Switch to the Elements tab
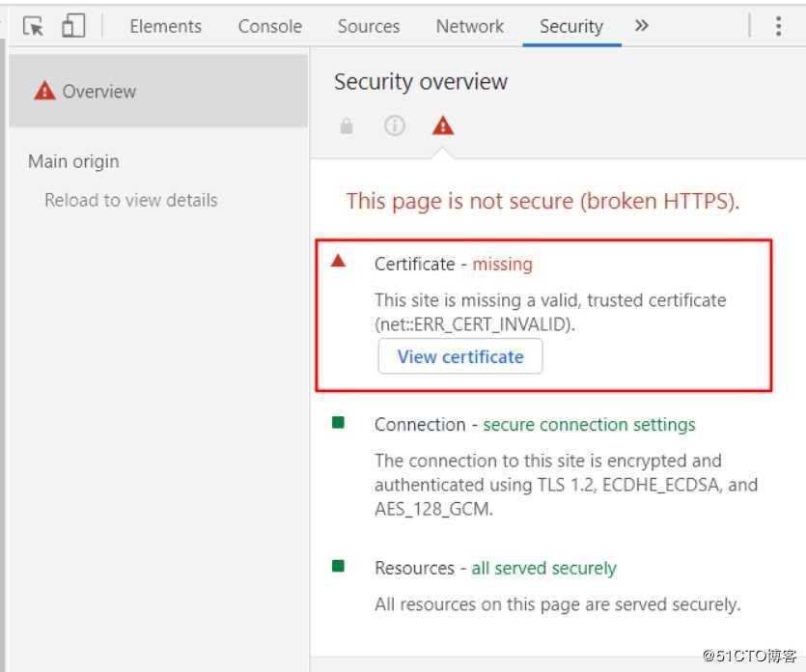The height and width of the screenshot is (672, 806). click(x=165, y=26)
